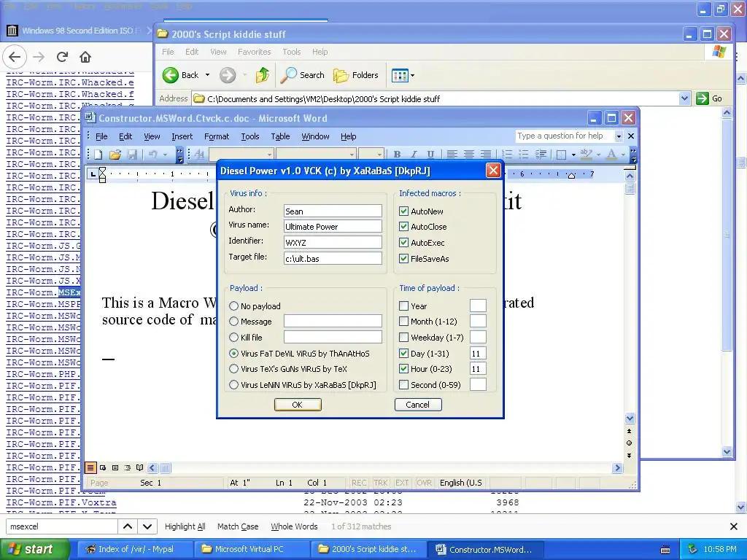
Task: Open the Style dropdown in Word toolbar
Action: (269, 155)
